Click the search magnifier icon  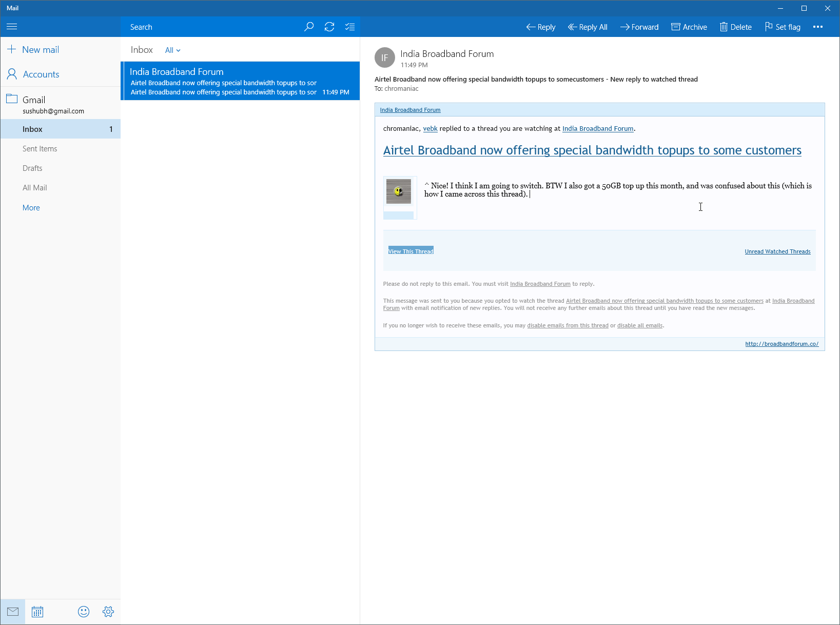click(309, 27)
